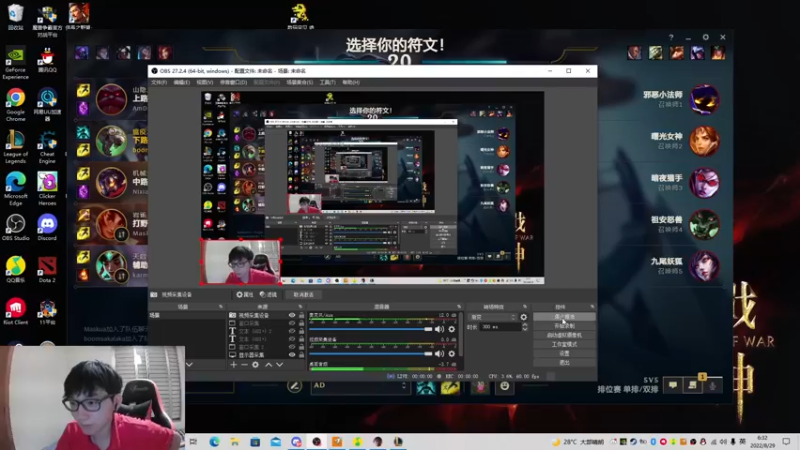Screen dimensions: 800x450
Task: Click the OBS Studio Mode button
Action: (x=564, y=344)
